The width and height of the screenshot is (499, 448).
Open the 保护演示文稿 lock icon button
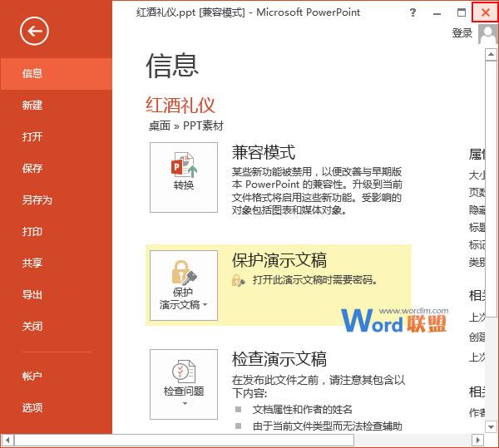point(184,285)
